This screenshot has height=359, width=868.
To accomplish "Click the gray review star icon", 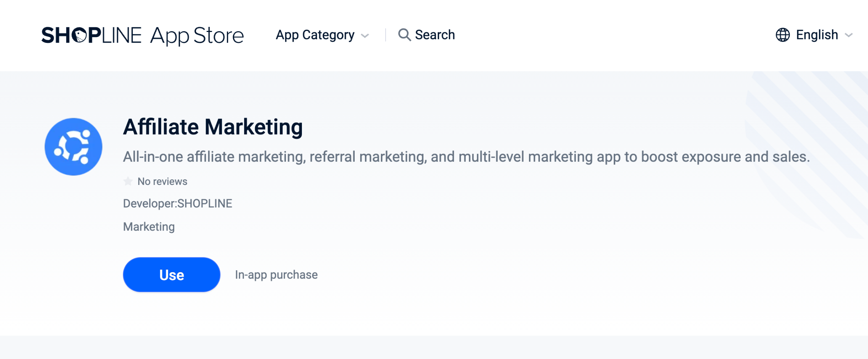I will 128,182.
